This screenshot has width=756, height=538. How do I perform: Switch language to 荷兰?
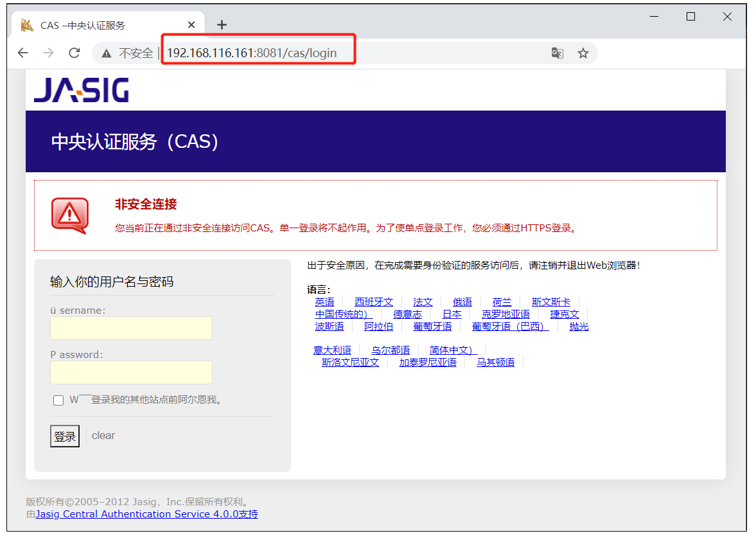[502, 302]
